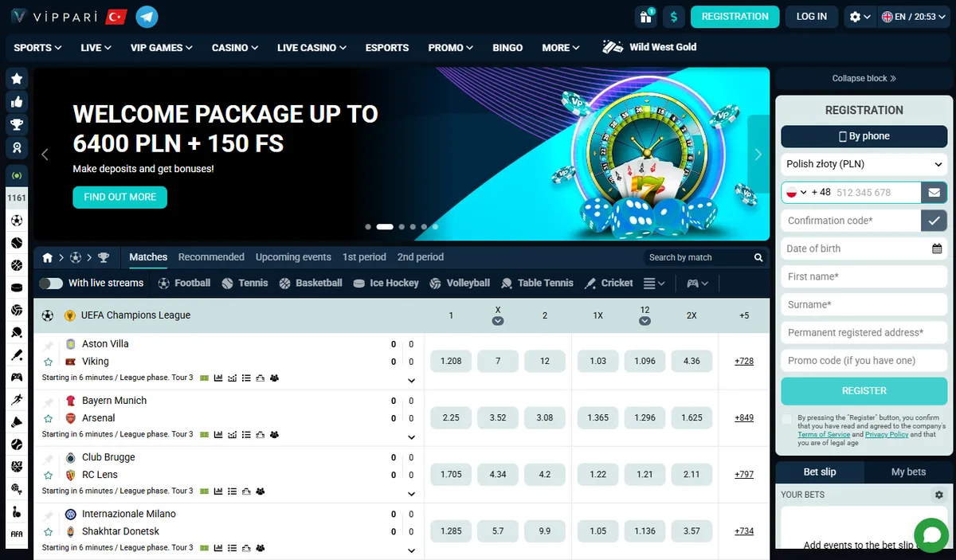
Task: Click the REGISTRATION button in header
Action: tap(735, 17)
